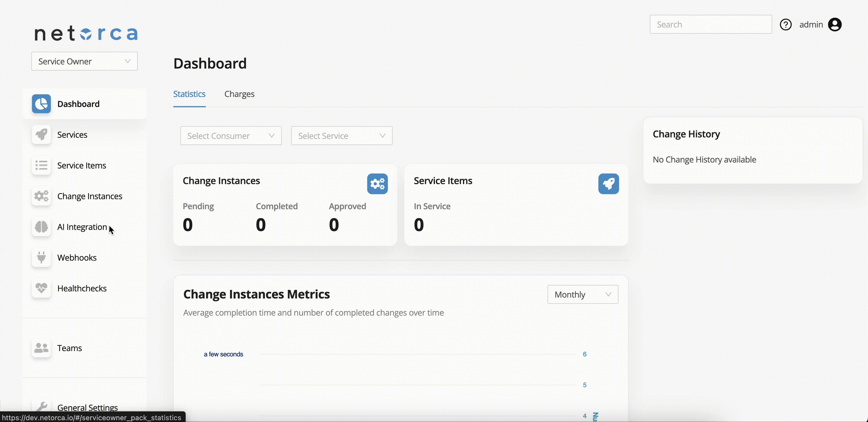Screen dimensions: 868x422
Task: Click blue rocket icon on Service Items card
Action: pos(608,184)
